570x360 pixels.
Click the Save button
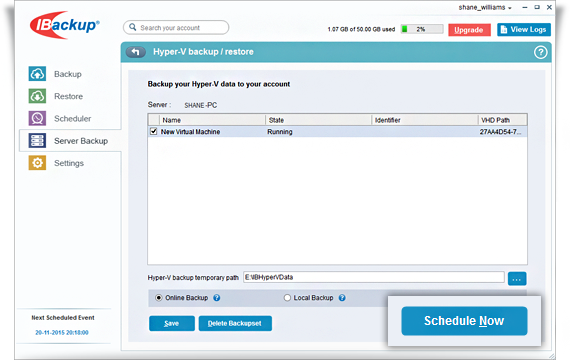pos(172,323)
